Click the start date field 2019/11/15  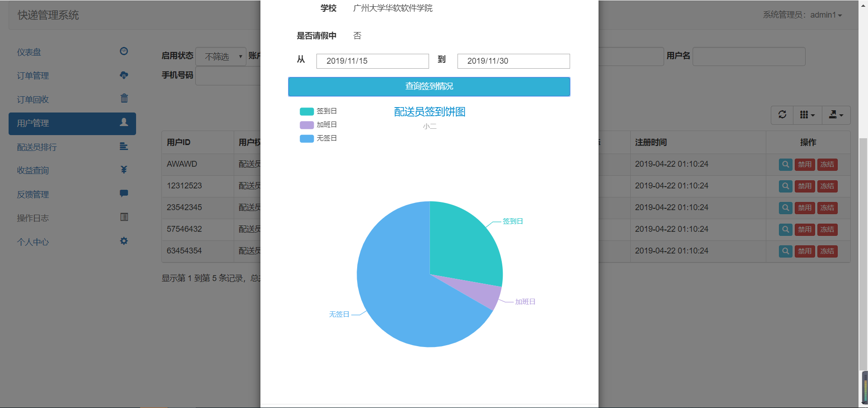coord(372,61)
